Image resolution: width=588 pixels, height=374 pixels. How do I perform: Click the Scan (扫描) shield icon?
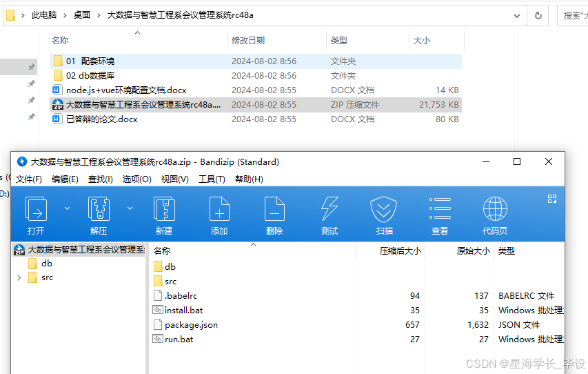pos(384,209)
